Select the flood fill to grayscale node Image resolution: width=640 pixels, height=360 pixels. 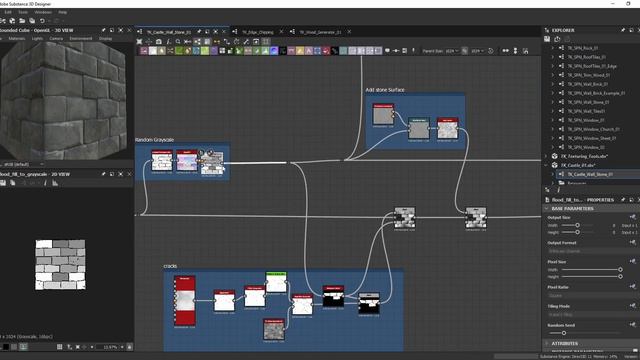[x=212, y=162]
